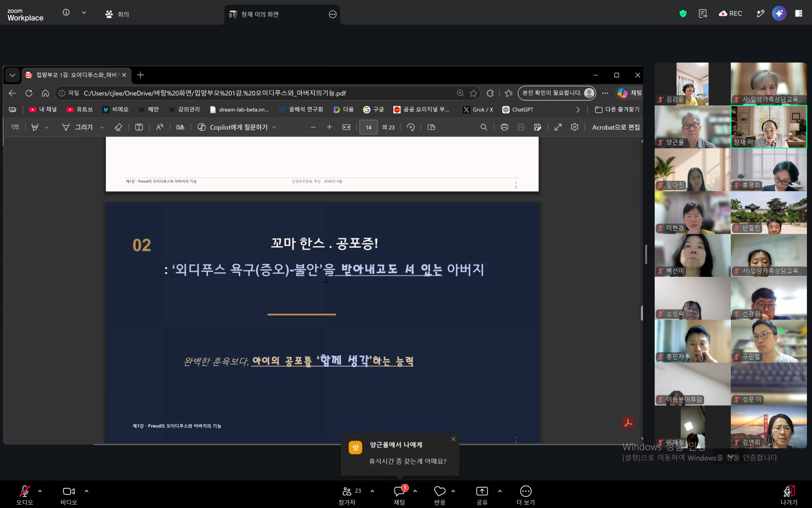Click the PDF print icon
Screen dimensions: 812x508
click(504, 127)
